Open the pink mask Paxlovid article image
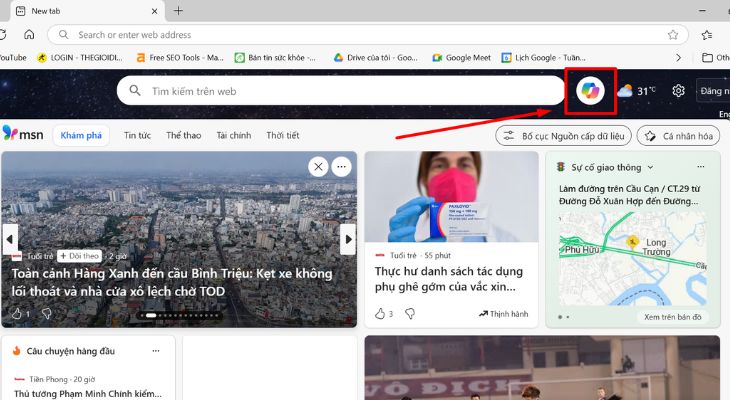Image resolution: width=730 pixels, height=400 pixels. pos(451,197)
